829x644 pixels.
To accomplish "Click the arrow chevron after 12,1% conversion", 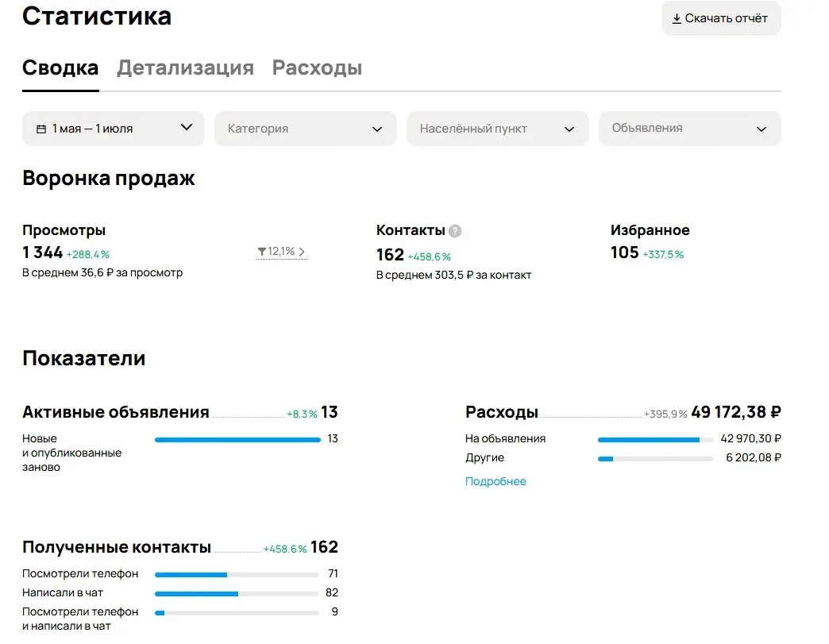I will (x=302, y=252).
